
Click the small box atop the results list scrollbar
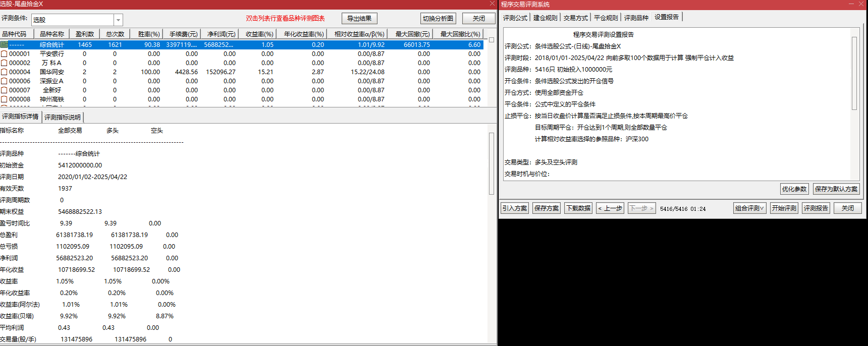point(492,40)
